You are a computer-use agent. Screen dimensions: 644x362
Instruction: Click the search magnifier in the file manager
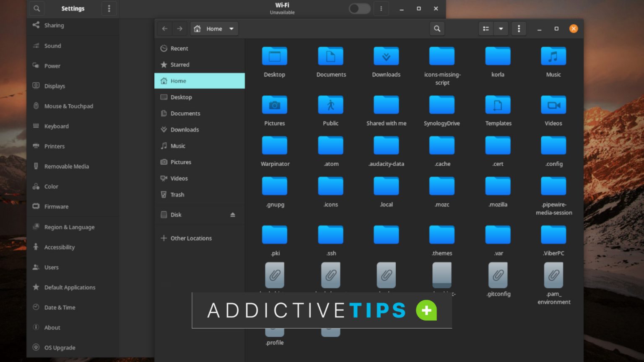click(437, 28)
